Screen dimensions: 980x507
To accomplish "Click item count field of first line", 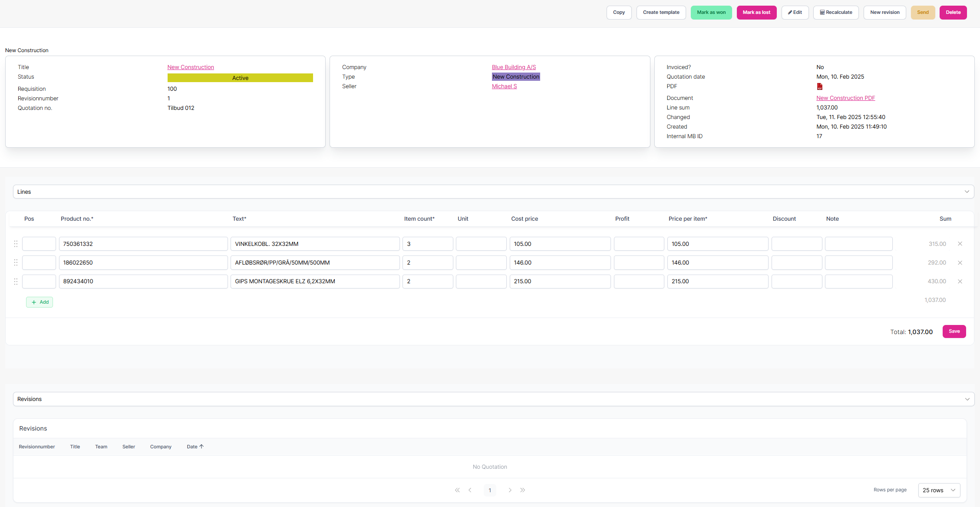I will click(427, 244).
